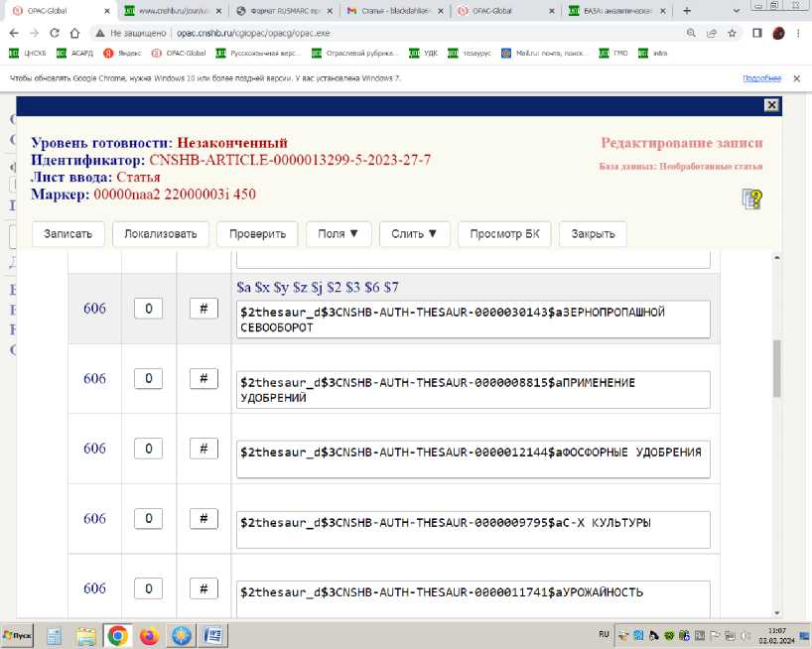Viewport: 812px width, 649px height.
Task: Edit the УРОЖАЙНОСТЬ field
Action: 473,599
